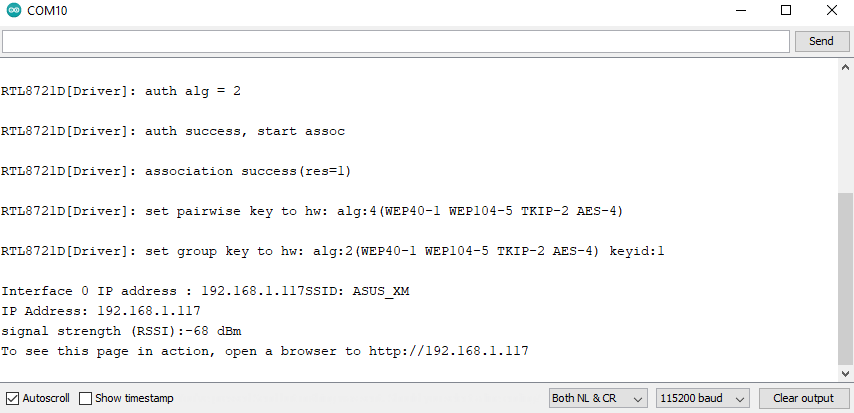Click the vertical scrollbar thumb

[x=845, y=278]
